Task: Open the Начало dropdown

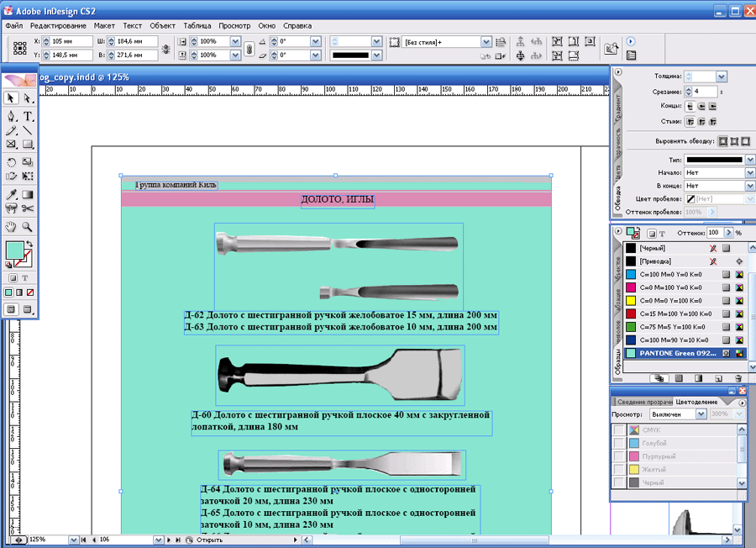Action: point(750,172)
